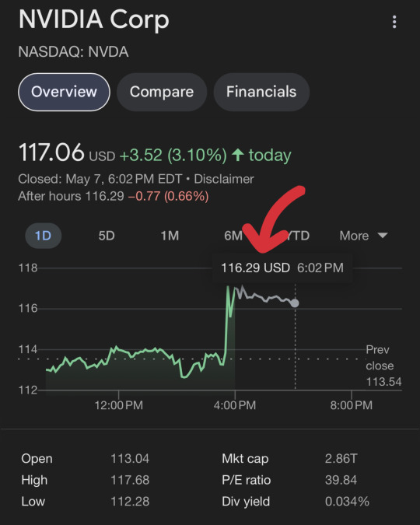Select the 6M chart range

point(233,236)
